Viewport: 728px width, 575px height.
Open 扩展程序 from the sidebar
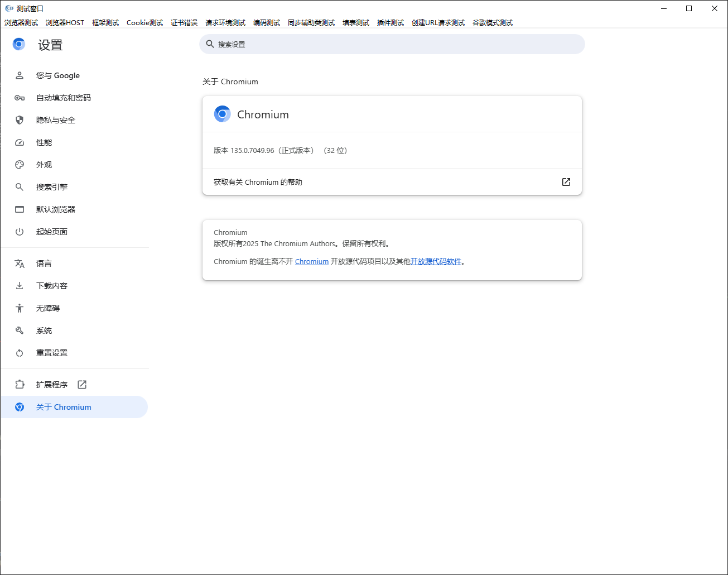pyautogui.click(x=74, y=385)
